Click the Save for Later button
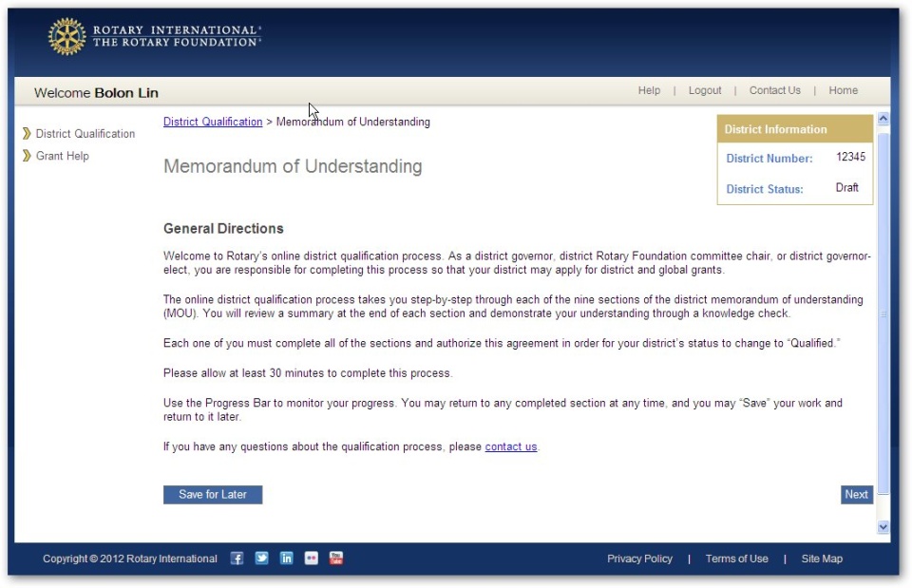This screenshot has height=588, width=912. (x=213, y=494)
